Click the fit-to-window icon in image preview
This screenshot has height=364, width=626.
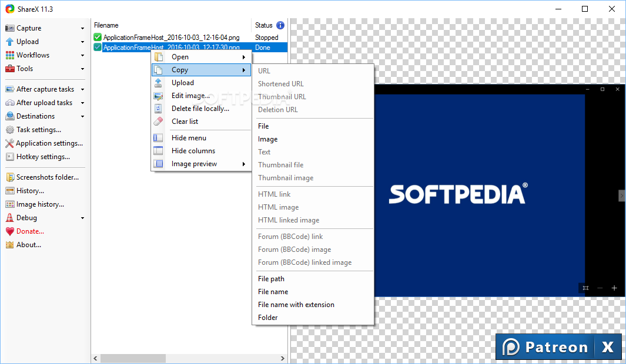(x=585, y=288)
